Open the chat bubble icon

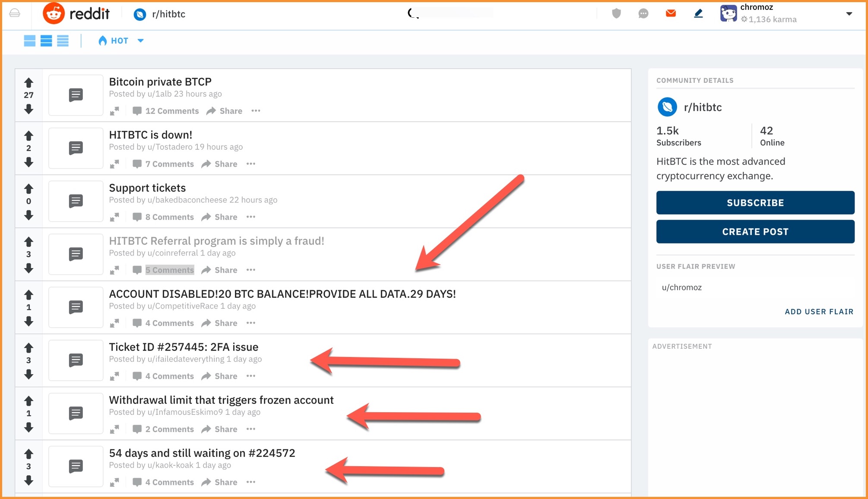coord(643,14)
